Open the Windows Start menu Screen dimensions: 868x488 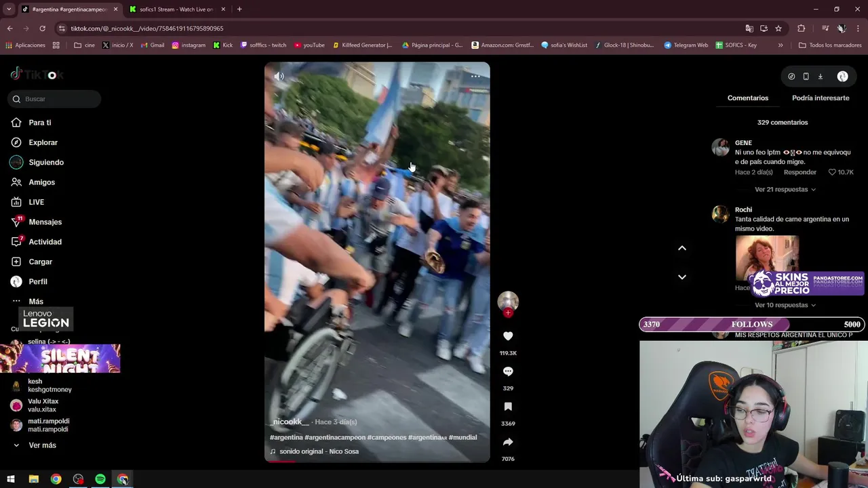(x=11, y=479)
